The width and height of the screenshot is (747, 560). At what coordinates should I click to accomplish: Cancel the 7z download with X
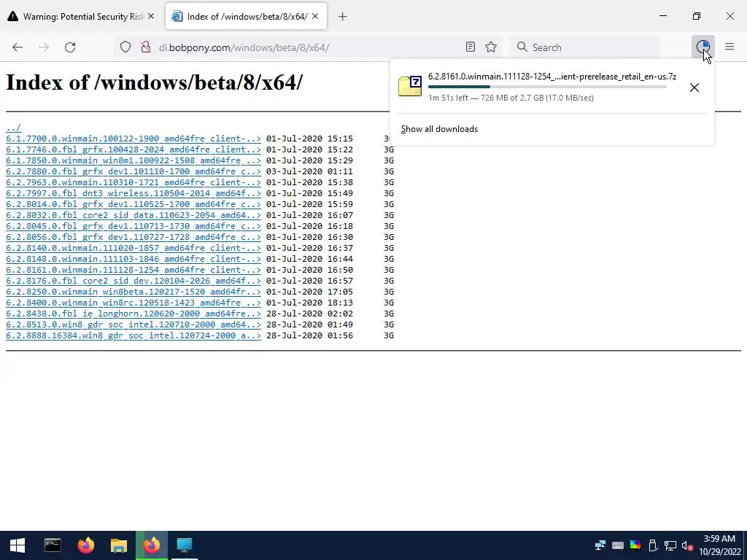click(694, 87)
